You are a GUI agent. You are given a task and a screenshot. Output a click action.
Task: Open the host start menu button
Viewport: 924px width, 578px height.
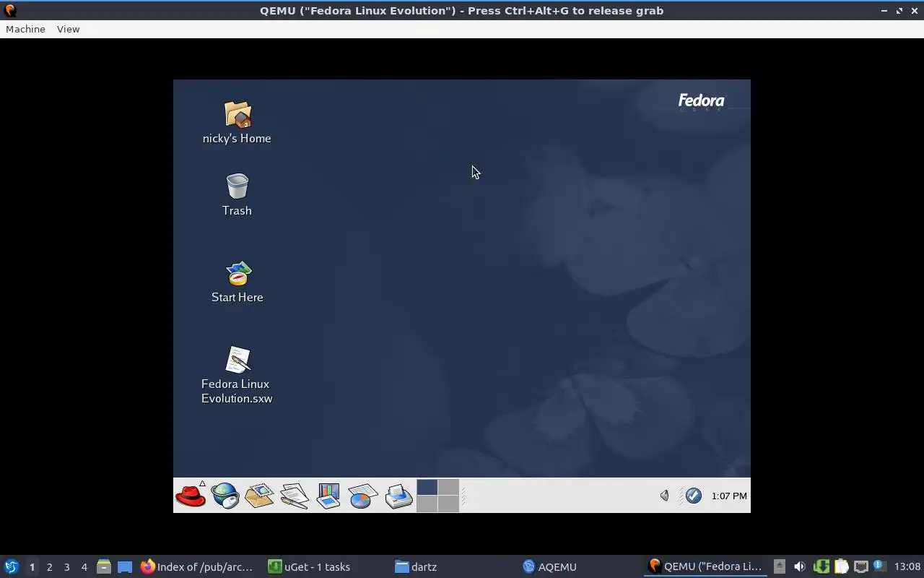click(12, 566)
